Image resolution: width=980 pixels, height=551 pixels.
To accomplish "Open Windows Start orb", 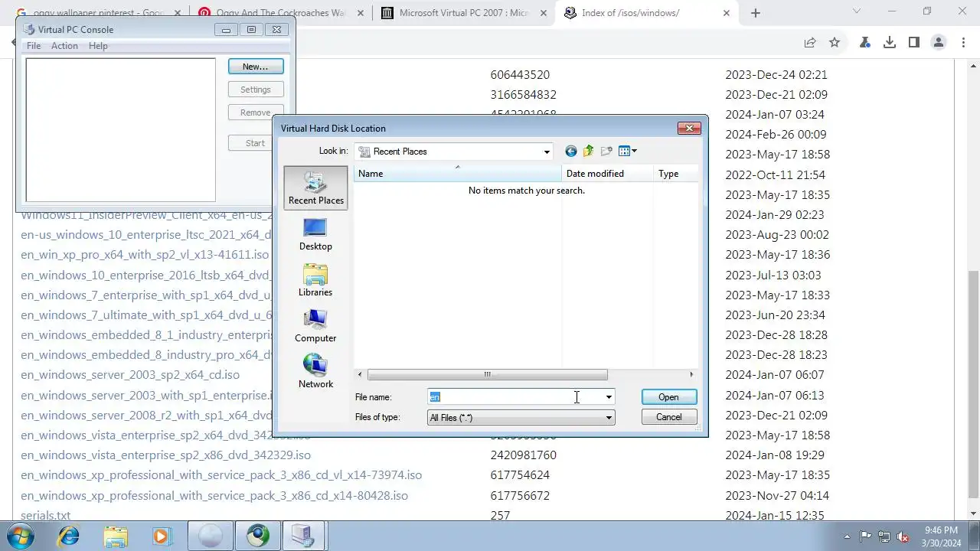I will [21, 536].
